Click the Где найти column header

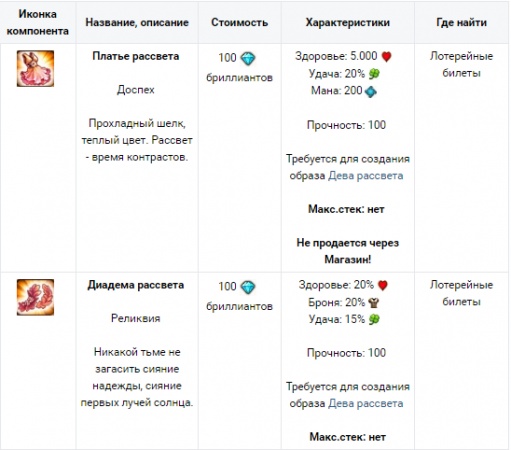462,22
